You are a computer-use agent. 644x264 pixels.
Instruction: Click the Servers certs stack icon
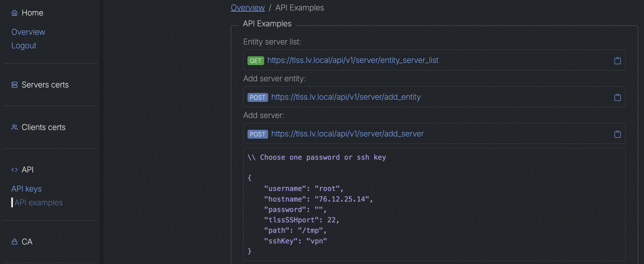pyautogui.click(x=14, y=85)
